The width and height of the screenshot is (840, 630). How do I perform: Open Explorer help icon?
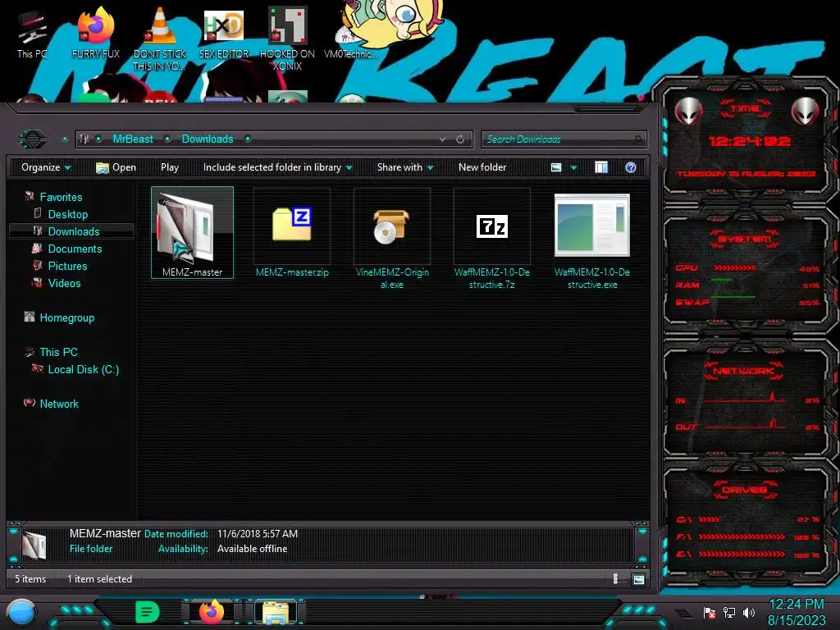point(631,167)
